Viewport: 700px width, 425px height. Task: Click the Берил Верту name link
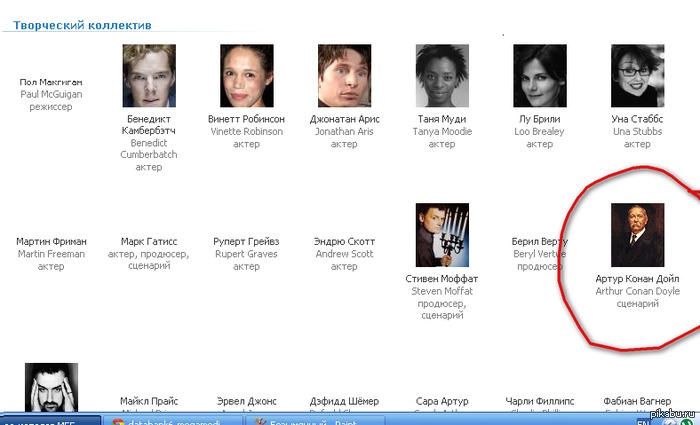pyautogui.click(x=538, y=242)
